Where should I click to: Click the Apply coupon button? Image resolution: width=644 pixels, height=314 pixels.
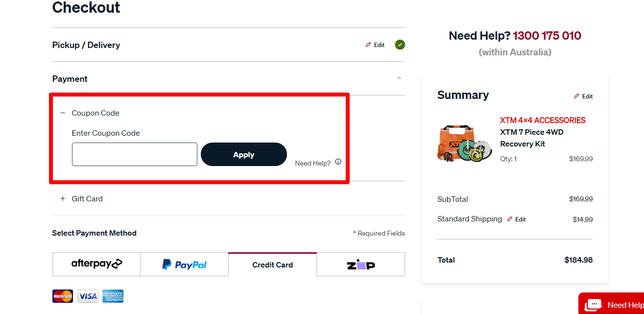[243, 154]
